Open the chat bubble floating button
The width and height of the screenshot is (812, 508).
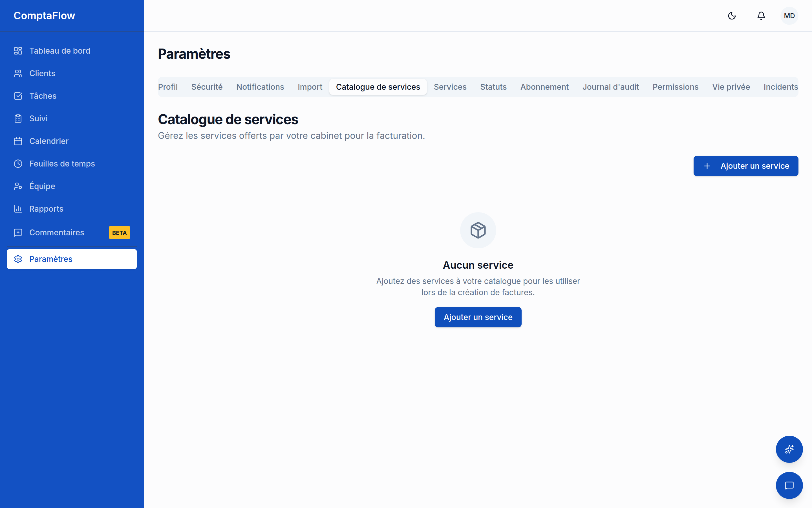point(789,485)
